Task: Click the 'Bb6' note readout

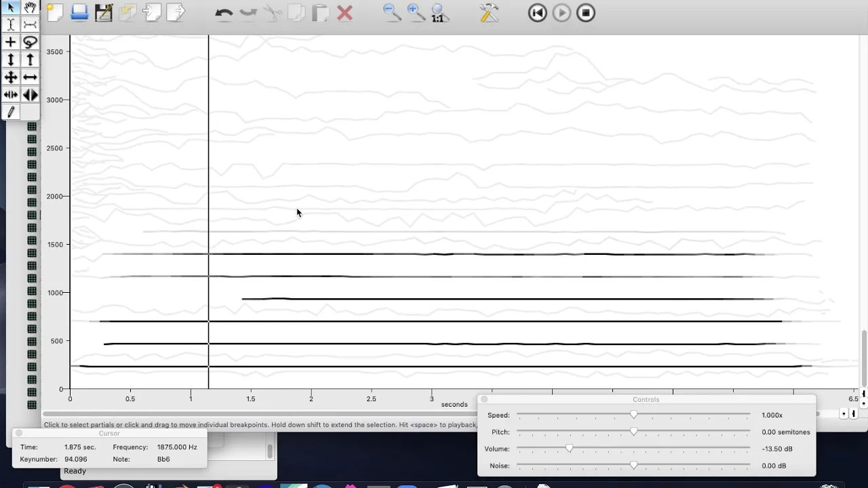Action: (163, 459)
